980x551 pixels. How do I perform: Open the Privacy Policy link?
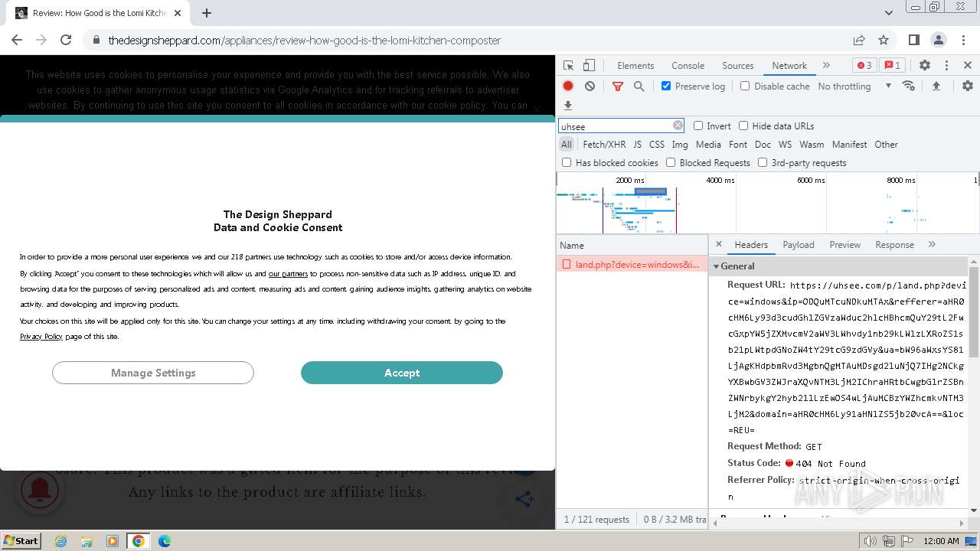coord(41,337)
